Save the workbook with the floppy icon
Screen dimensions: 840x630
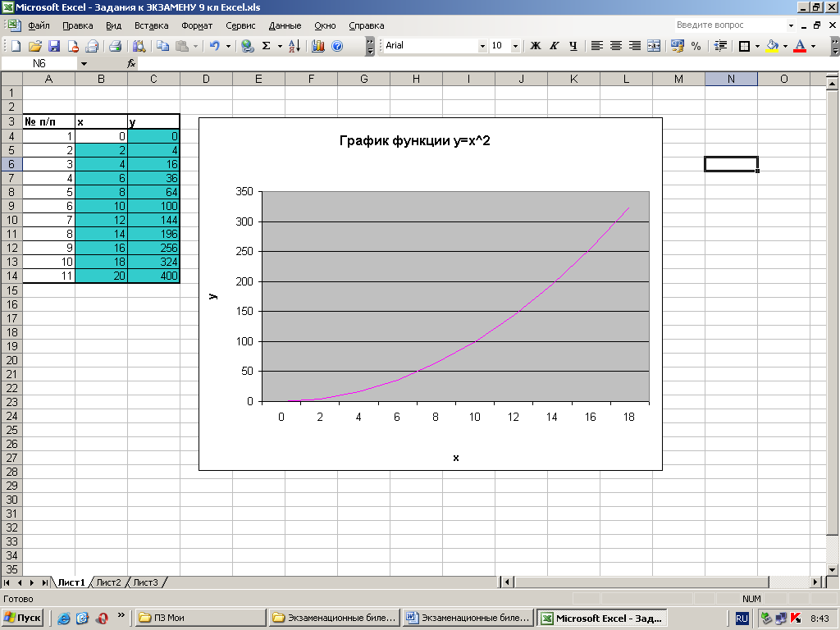54,46
